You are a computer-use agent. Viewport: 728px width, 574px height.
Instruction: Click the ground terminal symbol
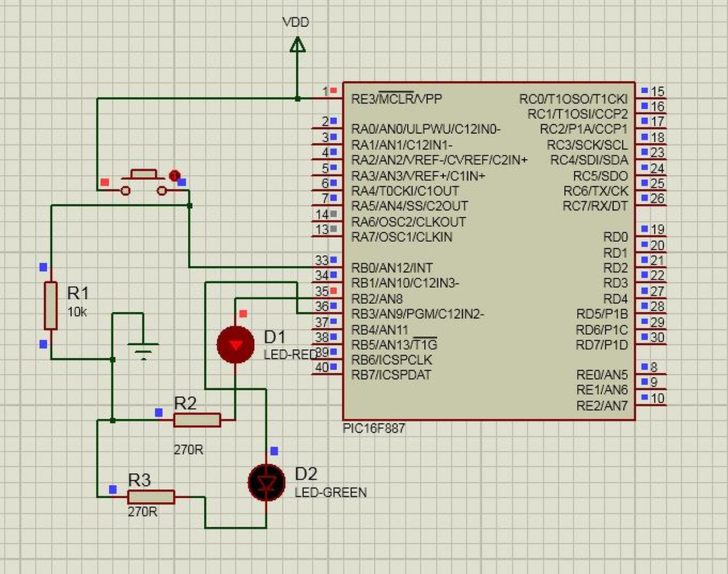(143, 351)
